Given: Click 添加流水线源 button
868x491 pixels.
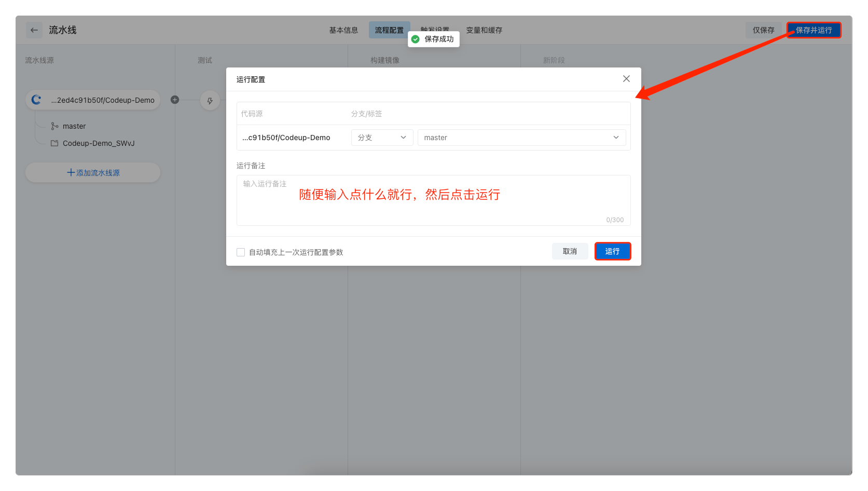Looking at the screenshot, I should point(93,173).
